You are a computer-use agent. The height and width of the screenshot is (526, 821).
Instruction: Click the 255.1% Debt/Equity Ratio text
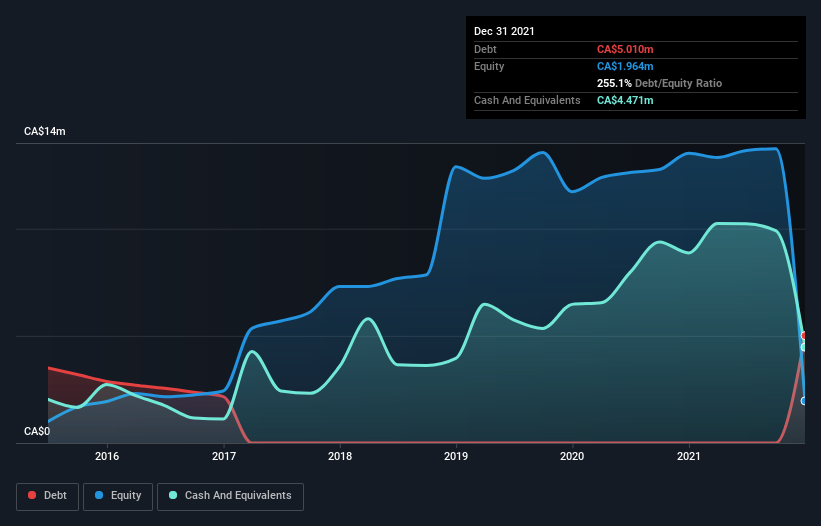[659, 83]
